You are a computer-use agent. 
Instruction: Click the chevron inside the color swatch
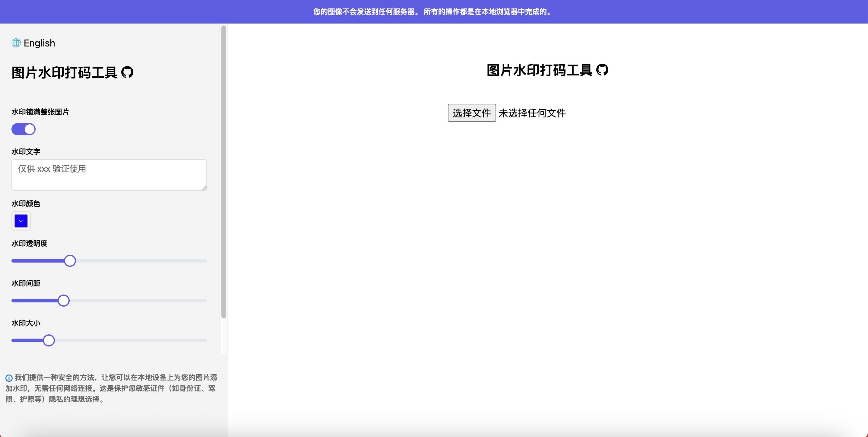[x=21, y=221]
